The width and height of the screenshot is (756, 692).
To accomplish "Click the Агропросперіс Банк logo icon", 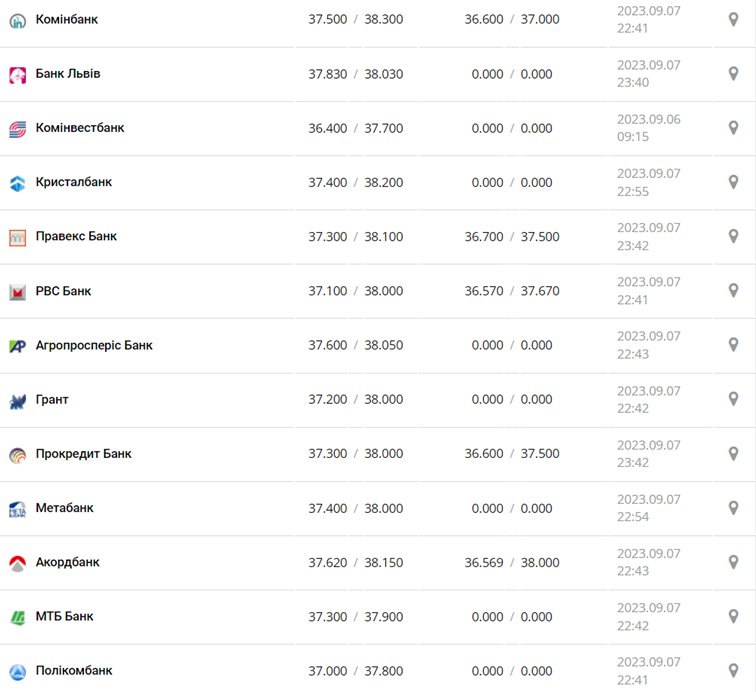I will 17,346.
